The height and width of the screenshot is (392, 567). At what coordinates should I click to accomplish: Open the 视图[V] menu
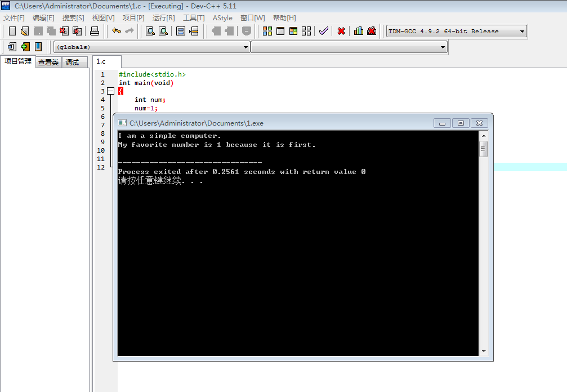(103, 17)
